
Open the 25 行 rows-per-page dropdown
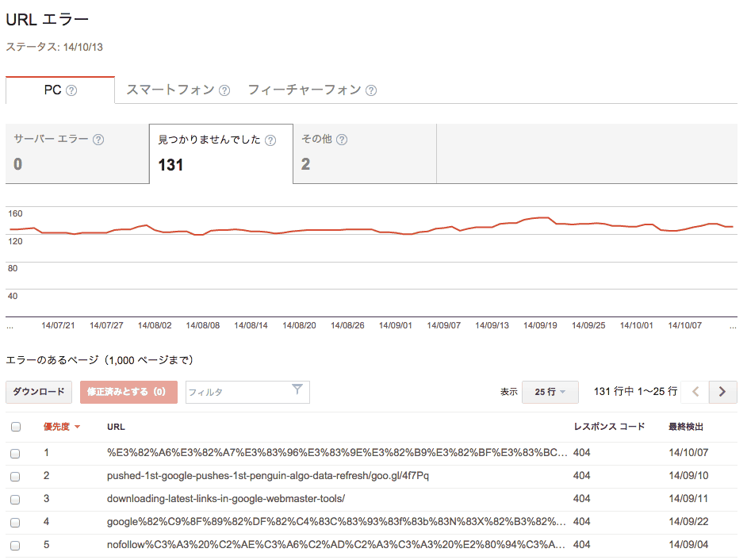(x=550, y=392)
